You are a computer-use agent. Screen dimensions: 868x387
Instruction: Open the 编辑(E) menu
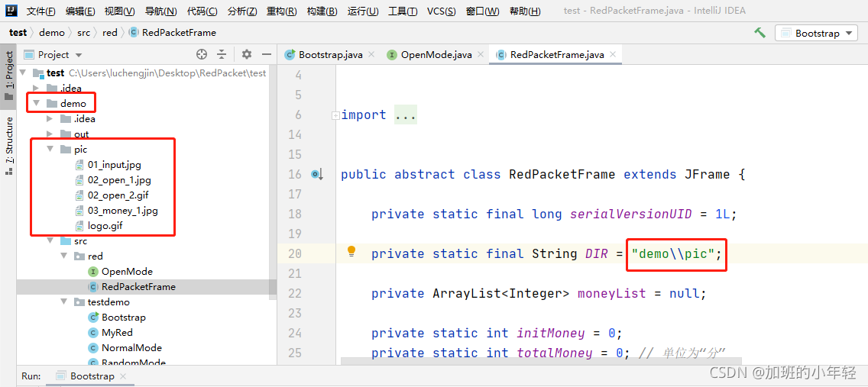point(80,11)
